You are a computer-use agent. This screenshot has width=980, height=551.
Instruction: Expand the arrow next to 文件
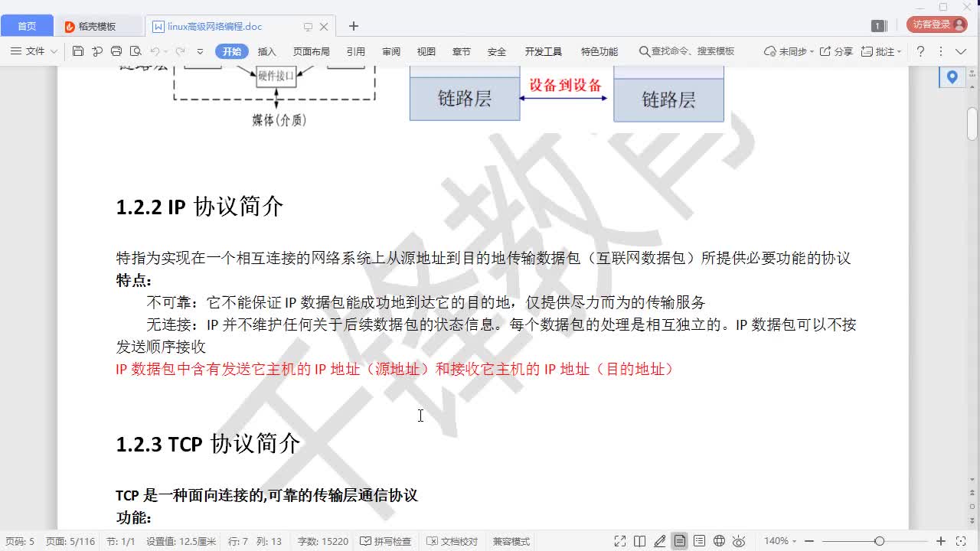(x=54, y=51)
